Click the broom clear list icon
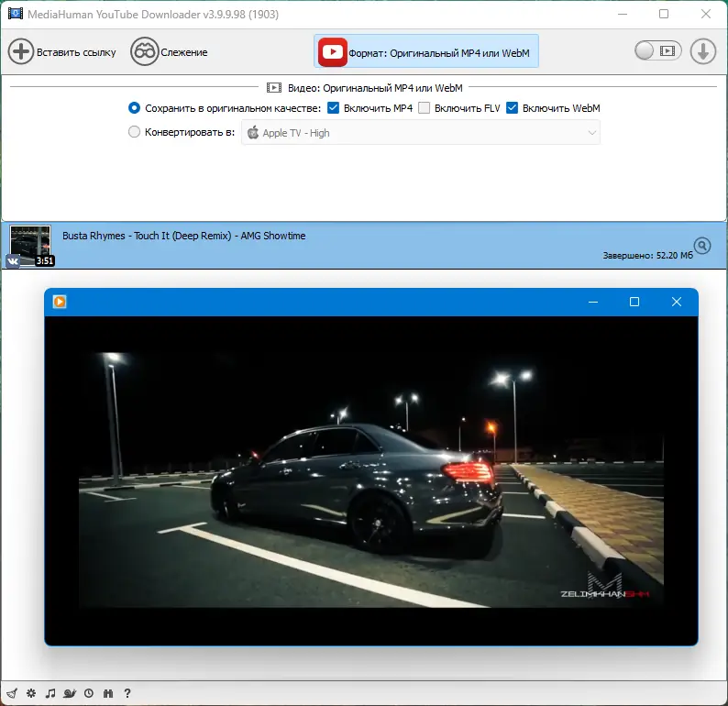The image size is (728, 706). pos(12,693)
